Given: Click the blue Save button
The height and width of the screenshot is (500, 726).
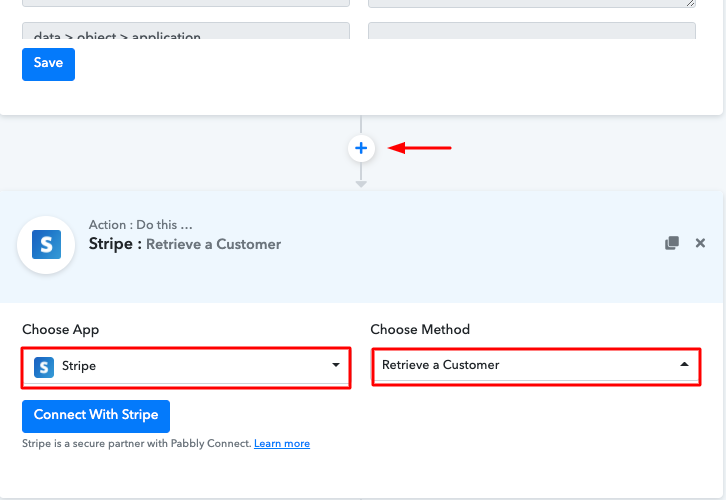Looking at the screenshot, I should (x=48, y=64).
